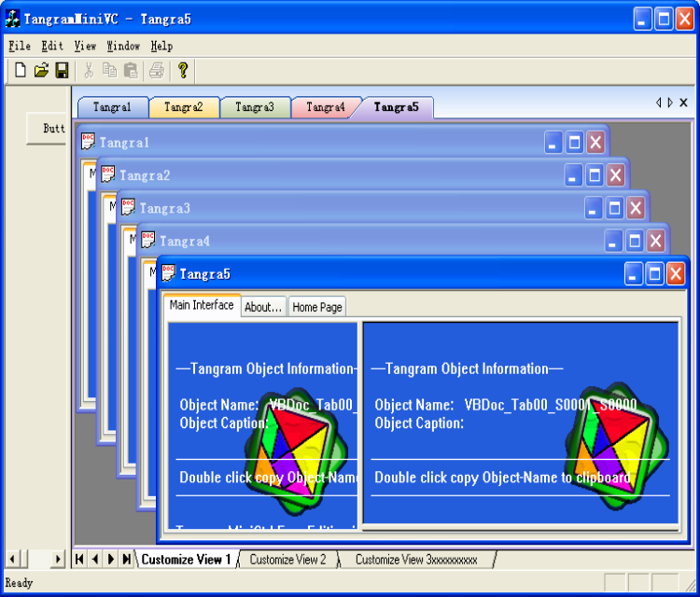Copy using the toolbar copy icon

point(109,71)
